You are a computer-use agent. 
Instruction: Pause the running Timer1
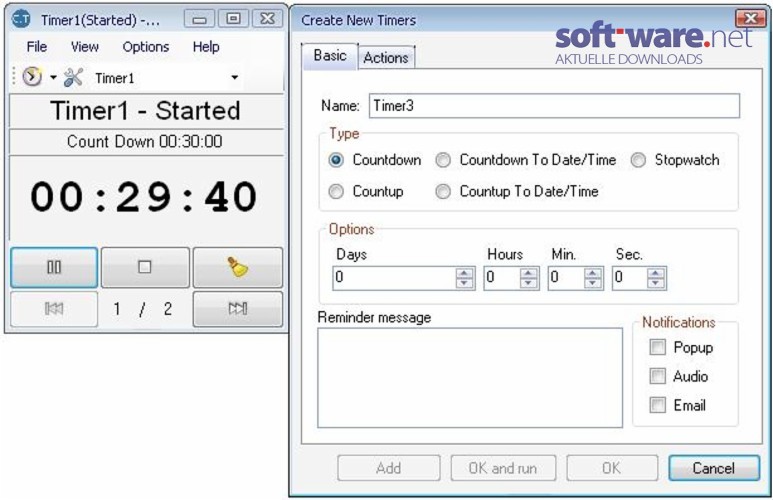[x=54, y=267]
